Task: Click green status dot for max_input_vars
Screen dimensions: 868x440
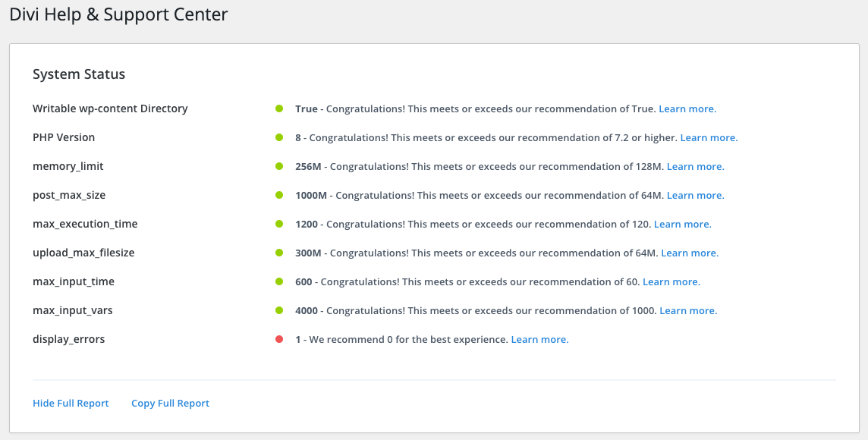Action: pos(279,310)
